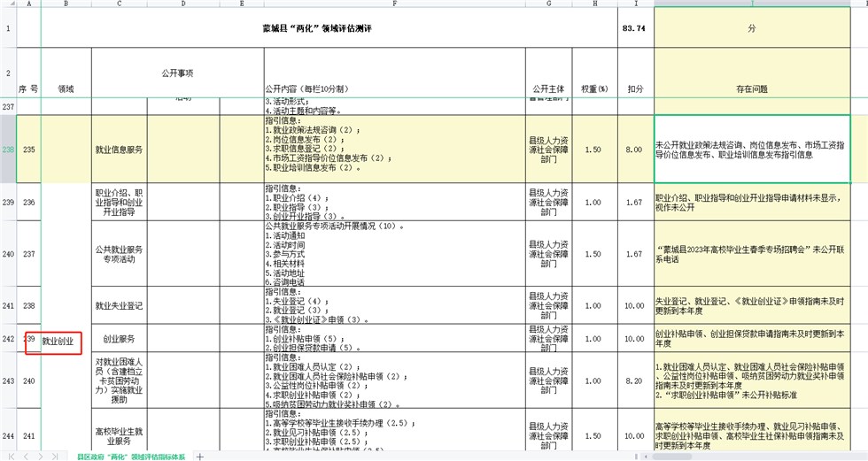This screenshot has height=461, width=868.
Task: Go to the previous sheet tab
Action: (26, 456)
